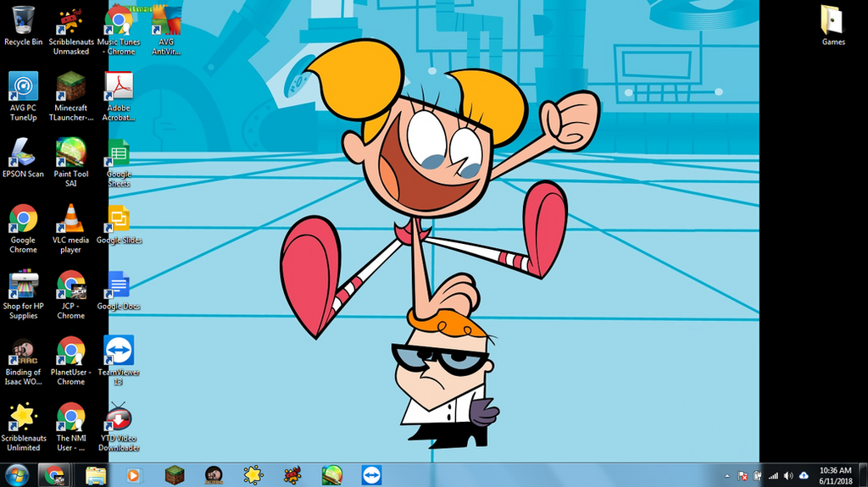The image size is (868, 487).
Task: Select Binding of Isaac desktop icon
Action: [23, 361]
